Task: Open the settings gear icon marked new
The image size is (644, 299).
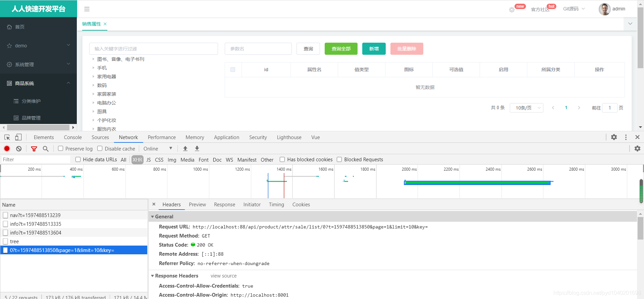Action: (x=512, y=10)
